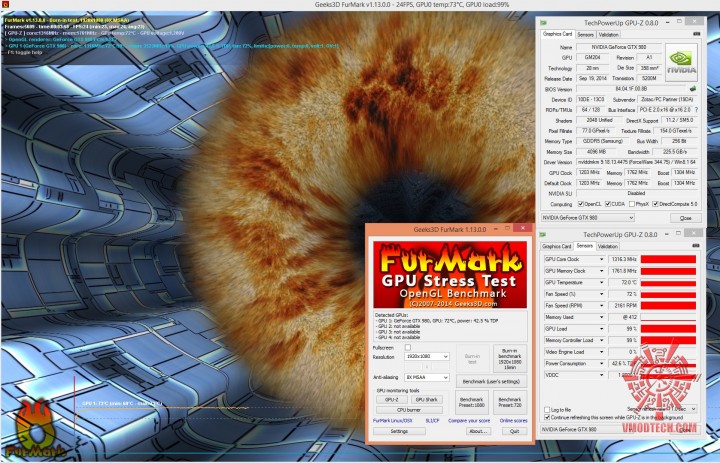Toggle the CUDA checkbox
Image resolution: width=720 pixels, height=463 pixels.
pos(608,204)
